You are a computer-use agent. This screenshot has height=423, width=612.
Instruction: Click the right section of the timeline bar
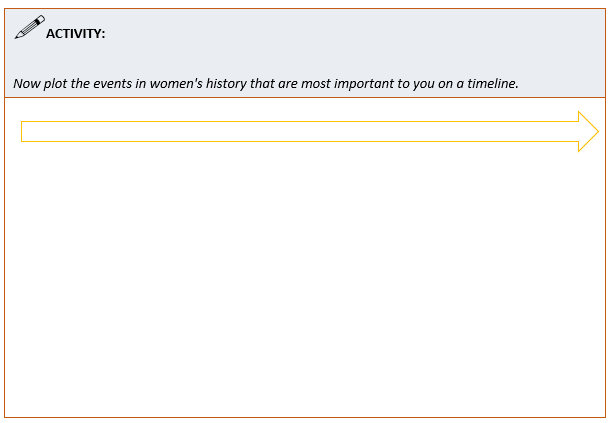pos(500,131)
